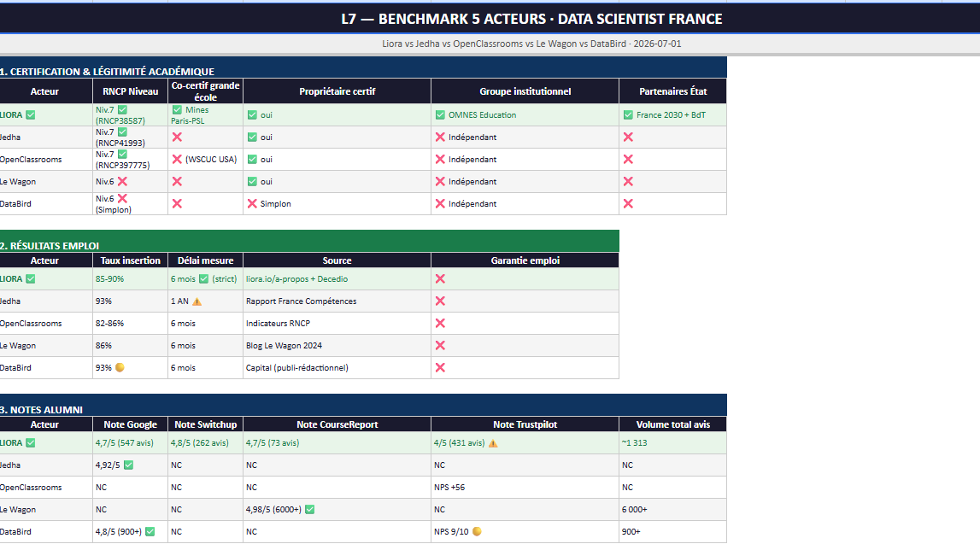Click the 'Niv.6 (Simplon)' cell
The image size is (980, 544).
click(x=130, y=203)
